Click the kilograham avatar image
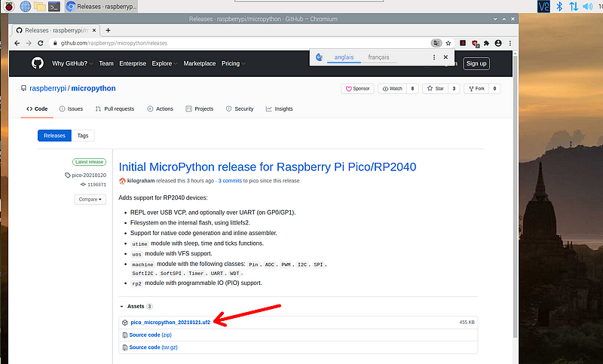The height and width of the screenshot is (364, 603). 122,181
